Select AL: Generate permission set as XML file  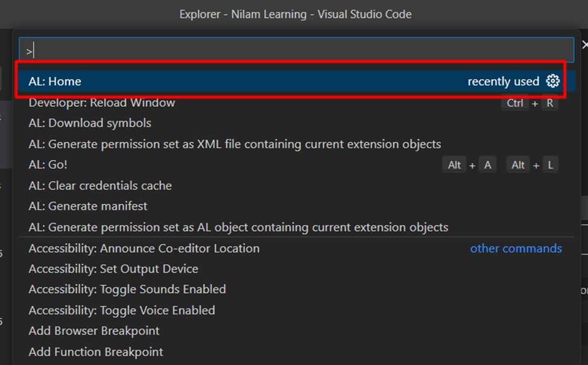297,144
